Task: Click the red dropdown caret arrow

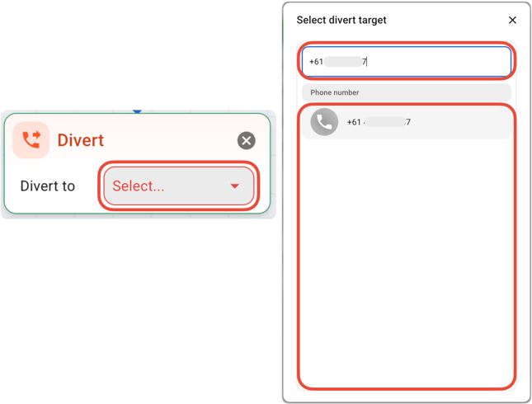Action: (x=235, y=186)
